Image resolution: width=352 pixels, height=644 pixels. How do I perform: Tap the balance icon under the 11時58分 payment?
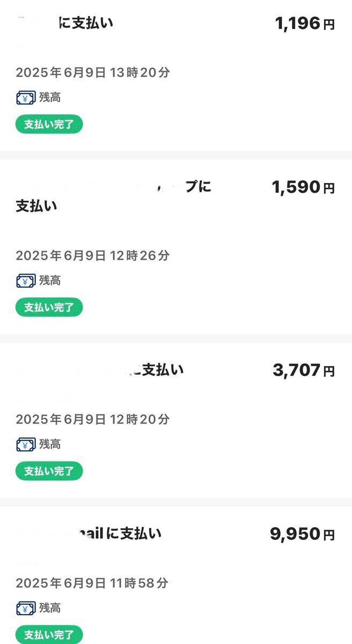tap(25, 608)
